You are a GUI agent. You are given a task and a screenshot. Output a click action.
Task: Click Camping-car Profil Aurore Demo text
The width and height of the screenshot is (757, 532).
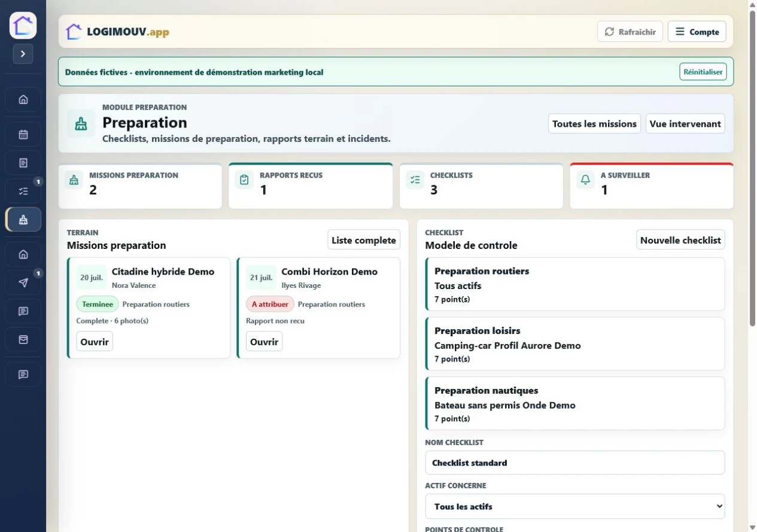pos(507,345)
